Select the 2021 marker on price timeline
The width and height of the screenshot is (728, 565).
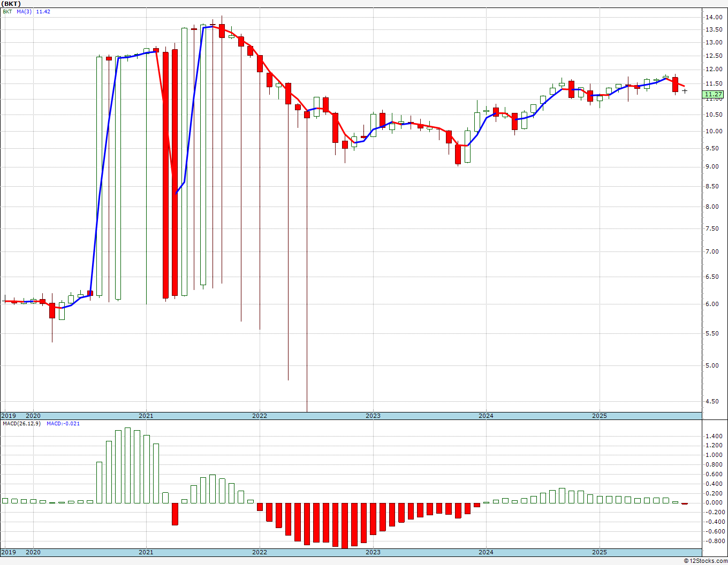click(146, 416)
